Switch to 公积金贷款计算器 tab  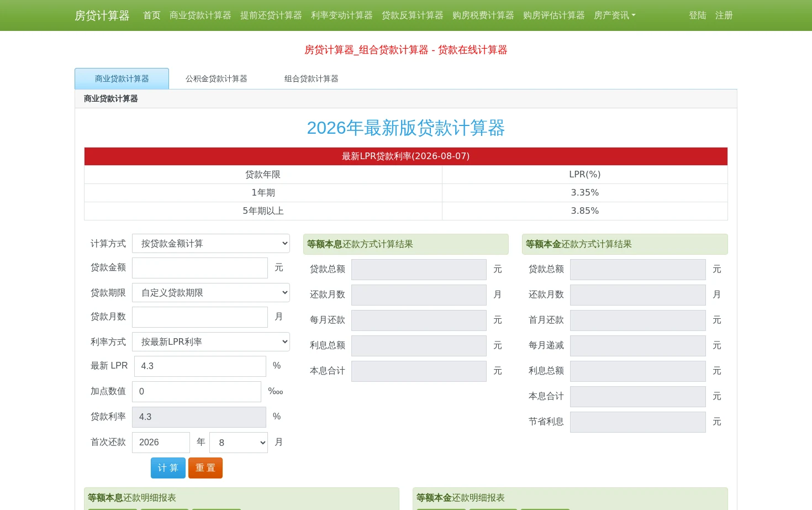tap(217, 78)
